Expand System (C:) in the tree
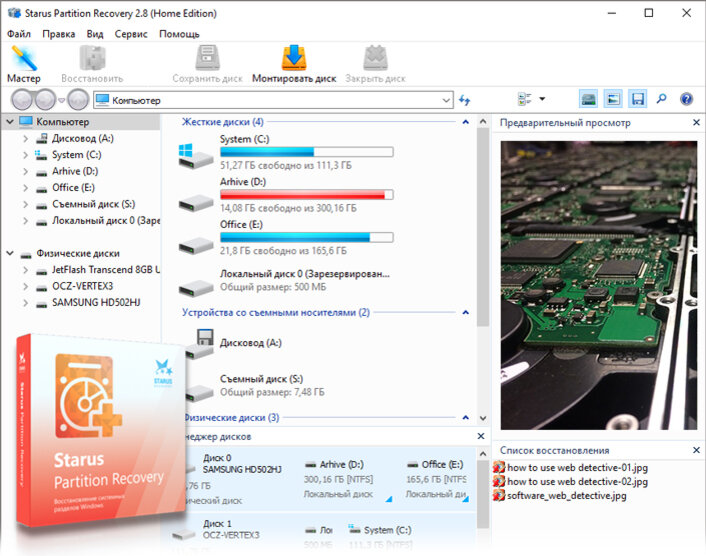This screenshot has height=556, width=706. click(26, 155)
